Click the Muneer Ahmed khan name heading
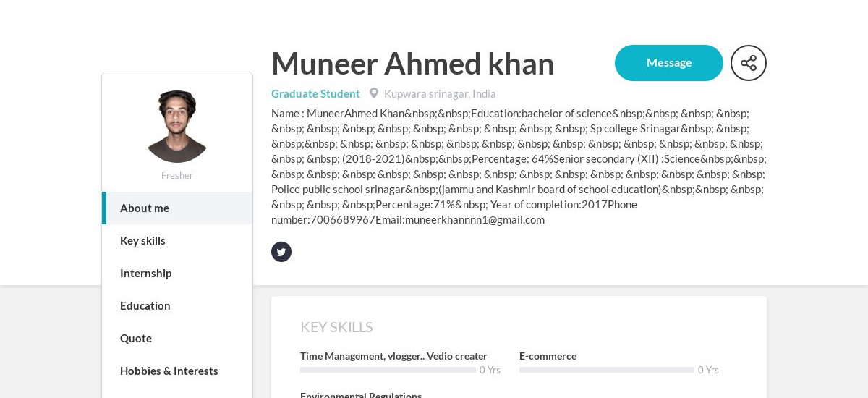Viewport: 868px width, 398px height. pyautogui.click(x=412, y=64)
